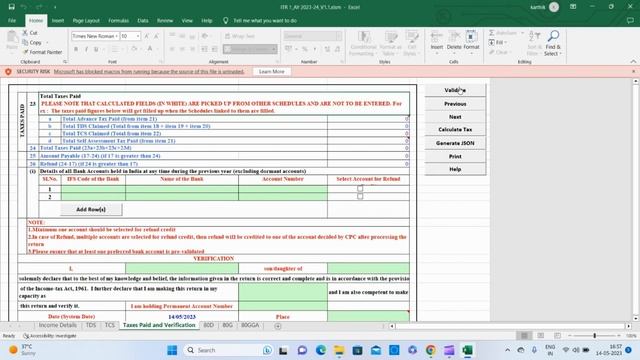640x360 pixels.
Task: Increase font size with large A icon
Action: pyautogui.click(x=147, y=36)
